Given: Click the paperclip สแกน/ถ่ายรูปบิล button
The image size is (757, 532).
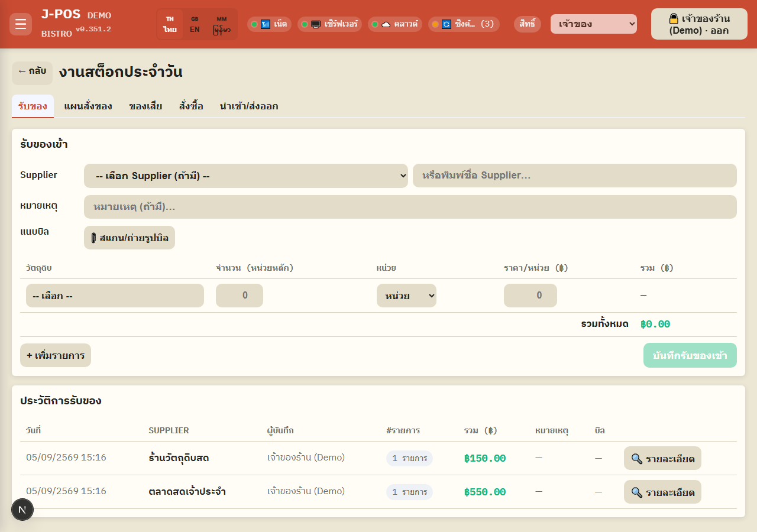Looking at the screenshot, I should pyautogui.click(x=130, y=238).
